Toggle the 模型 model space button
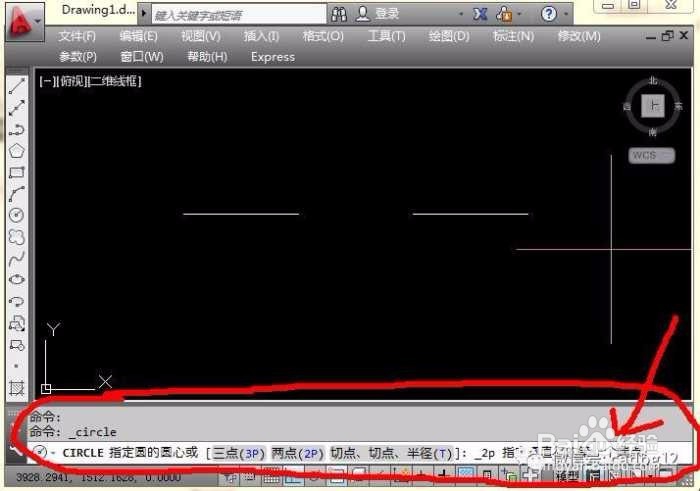The image size is (700, 491). 568,477
